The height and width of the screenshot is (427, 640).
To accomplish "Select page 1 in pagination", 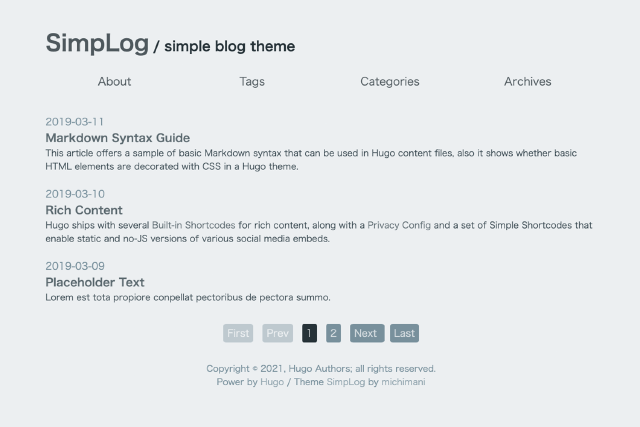I will tap(309, 334).
